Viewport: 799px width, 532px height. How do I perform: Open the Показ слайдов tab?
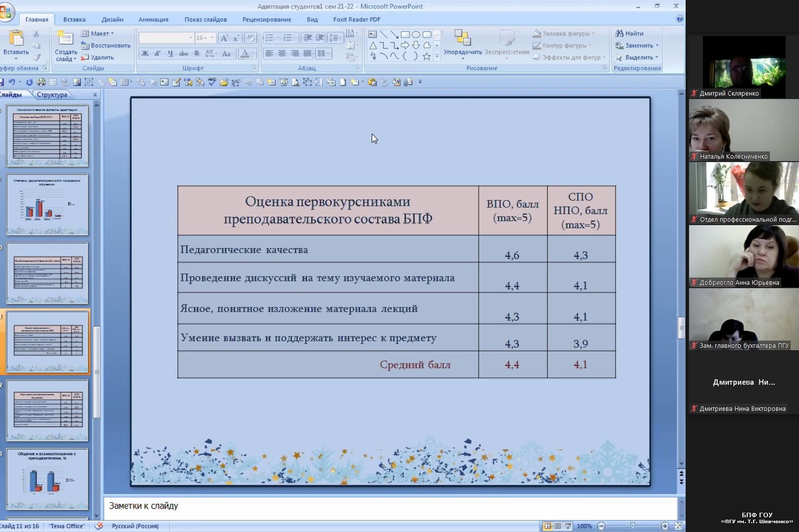[206, 20]
